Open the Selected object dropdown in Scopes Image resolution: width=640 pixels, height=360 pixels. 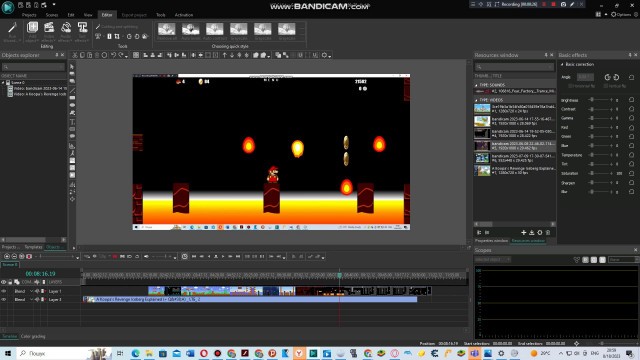click(492, 260)
